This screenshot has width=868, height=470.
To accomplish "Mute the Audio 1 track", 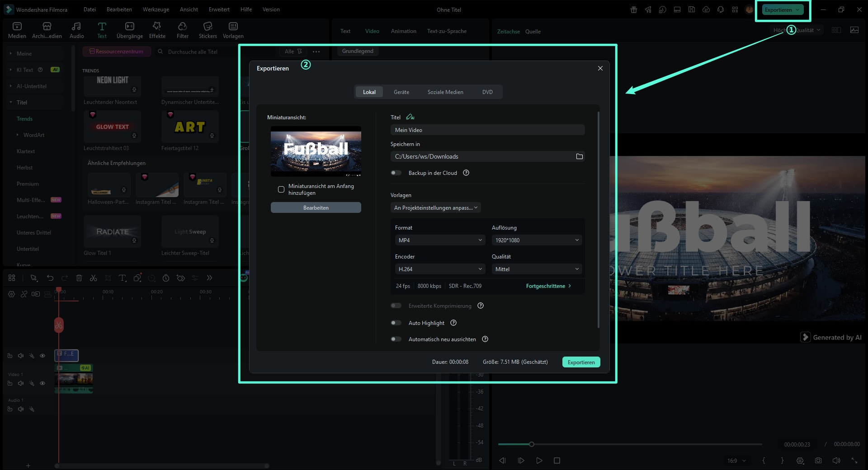I will pos(21,409).
